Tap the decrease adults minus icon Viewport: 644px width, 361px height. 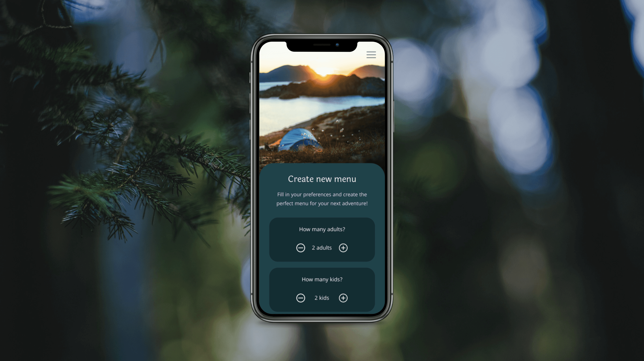click(300, 248)
